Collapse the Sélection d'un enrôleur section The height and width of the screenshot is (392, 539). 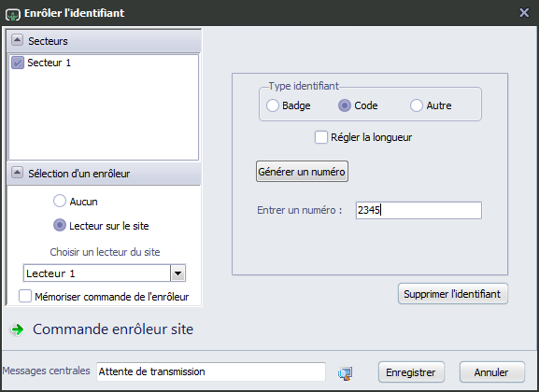(x=17, y=173)
